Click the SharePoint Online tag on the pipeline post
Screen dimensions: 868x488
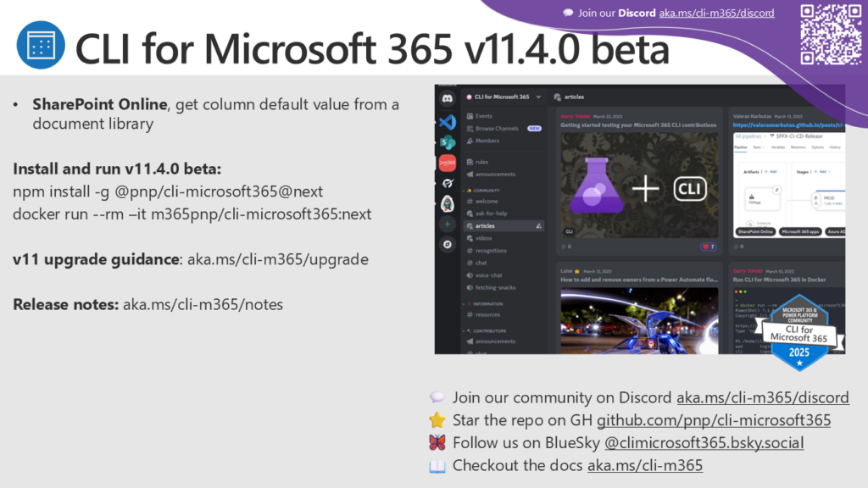pos(755,232)
